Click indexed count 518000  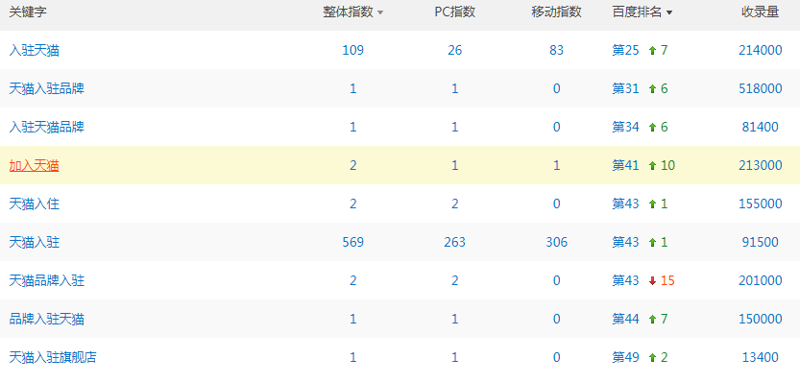(x=760, y=89)
